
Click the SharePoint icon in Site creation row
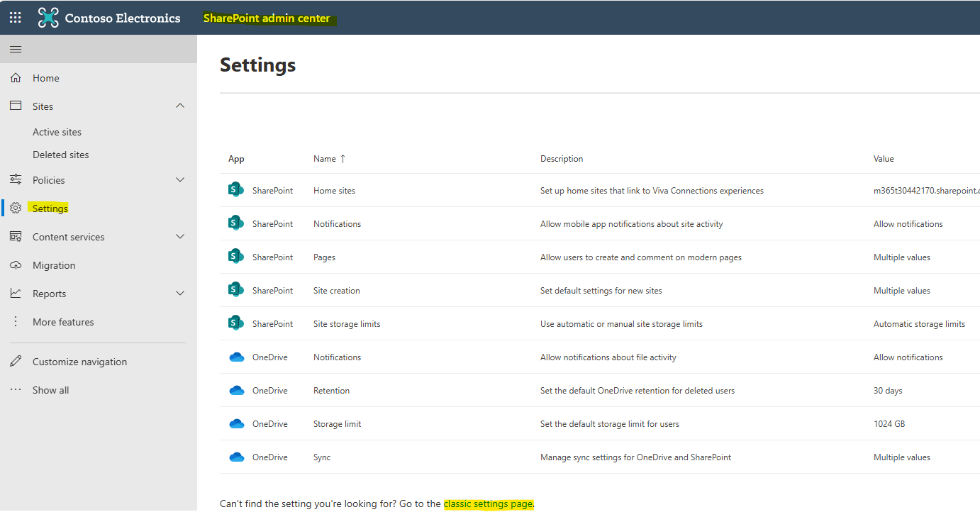236,290
